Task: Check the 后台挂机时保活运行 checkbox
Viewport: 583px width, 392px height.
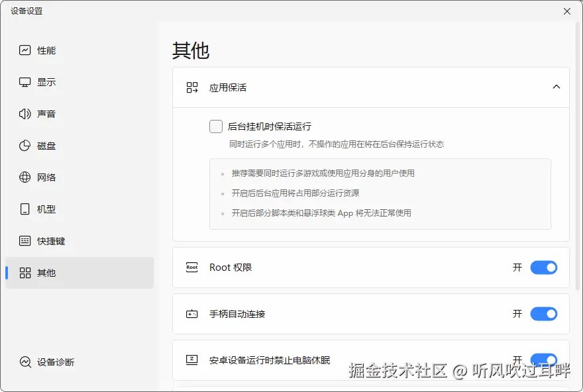Action: coord(215,126)
